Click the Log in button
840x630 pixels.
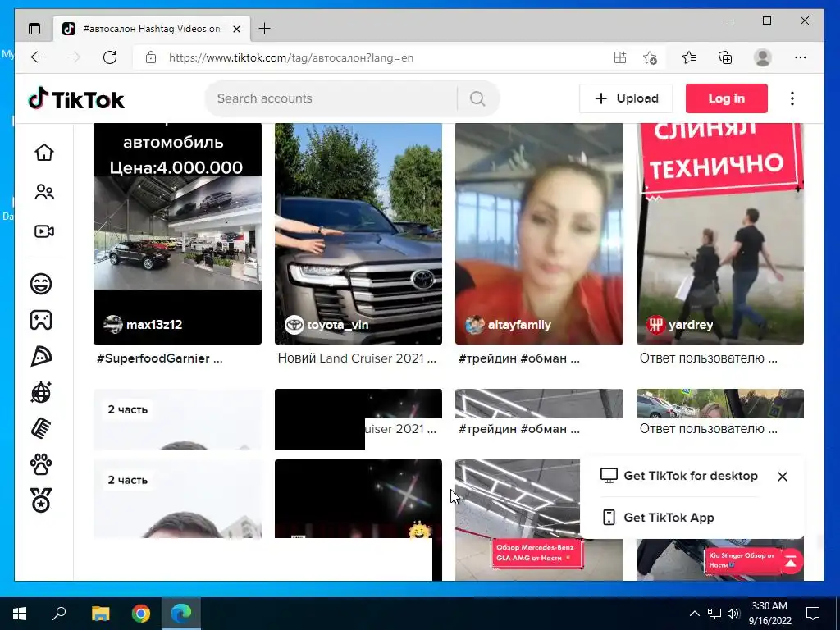tap(727, 98)
